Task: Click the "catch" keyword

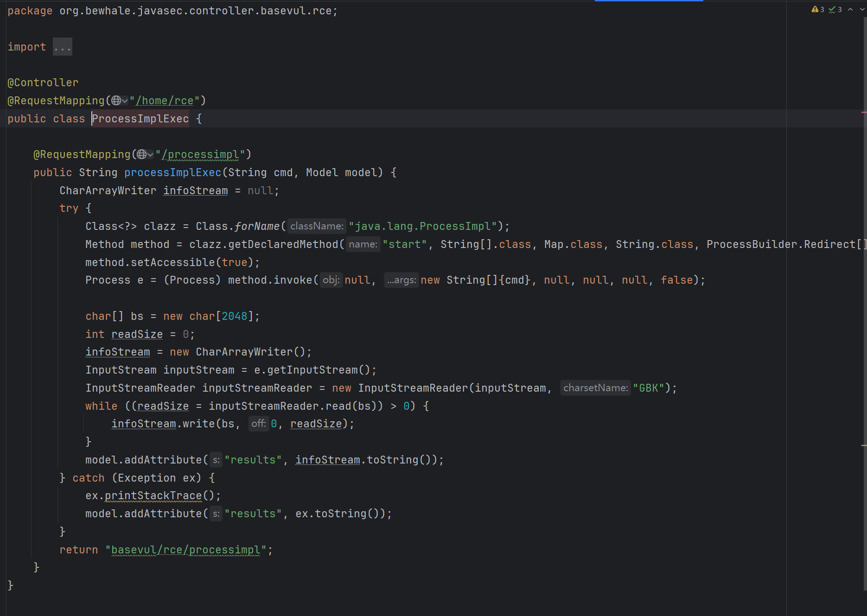Action: [x=89, y=478]
